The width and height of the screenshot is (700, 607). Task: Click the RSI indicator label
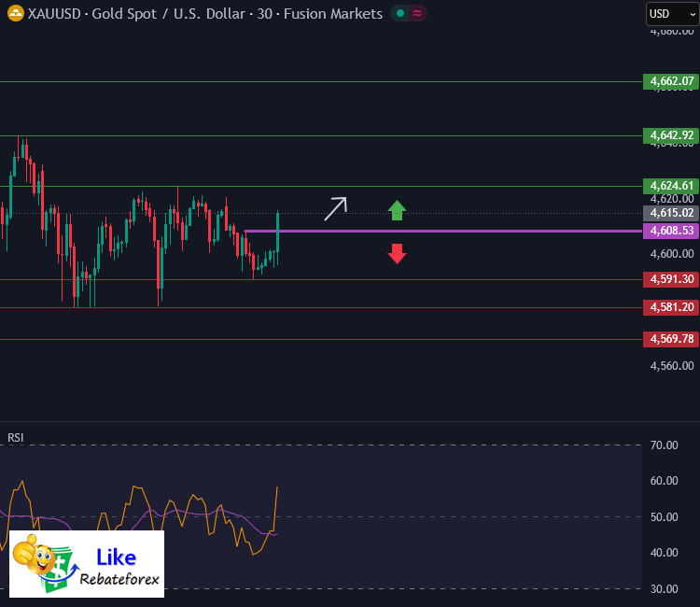point(16,438)
